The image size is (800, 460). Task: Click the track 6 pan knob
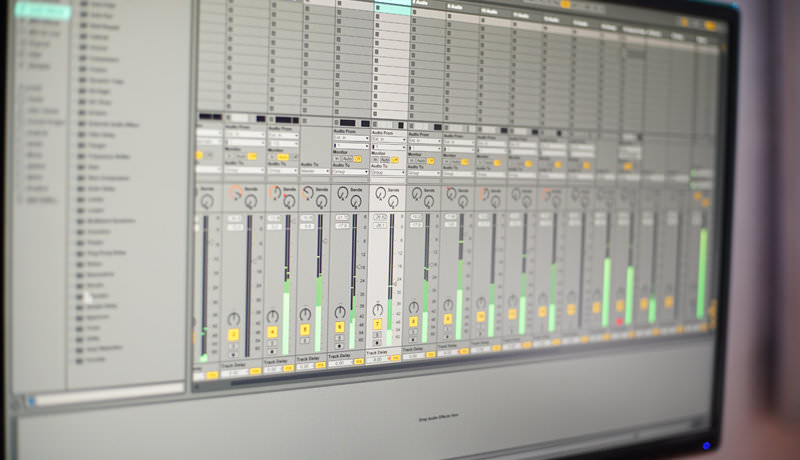(x=340, y=312)
